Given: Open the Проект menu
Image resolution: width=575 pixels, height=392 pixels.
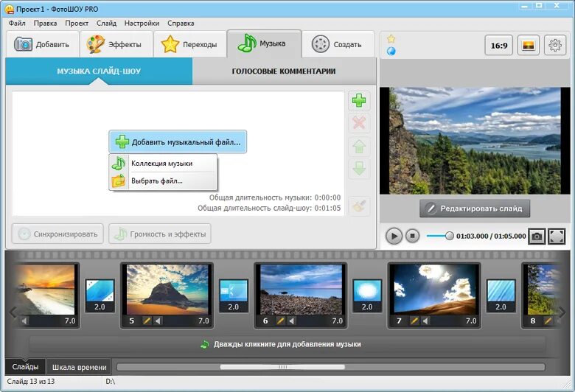Looking at the screenshot, I should tap(77, 23).
